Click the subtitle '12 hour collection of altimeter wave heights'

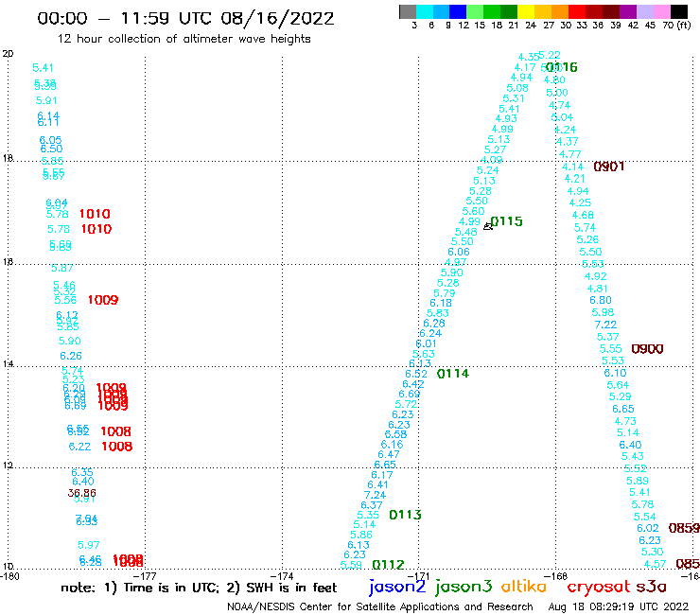pyautogui.click(x=184, y=39)
